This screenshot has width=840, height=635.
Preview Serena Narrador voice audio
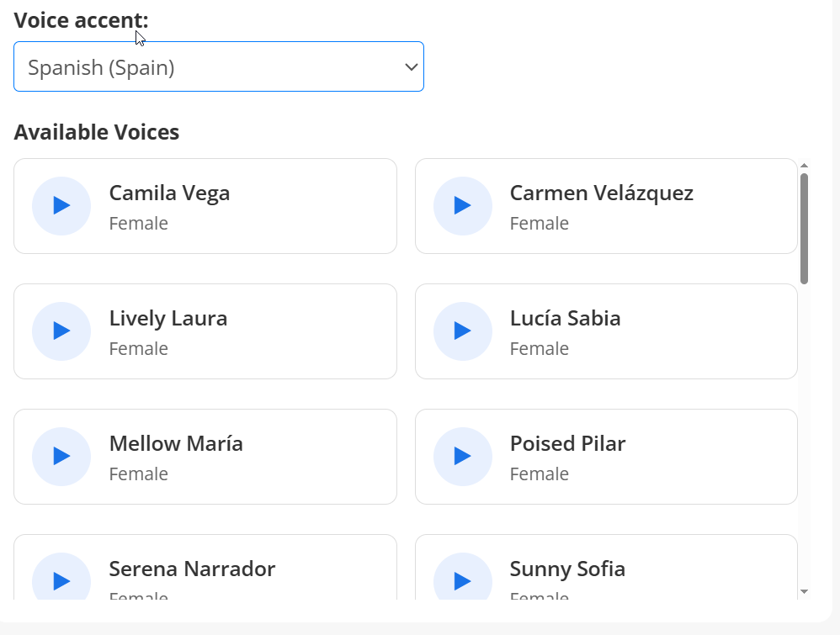point(61,580)
